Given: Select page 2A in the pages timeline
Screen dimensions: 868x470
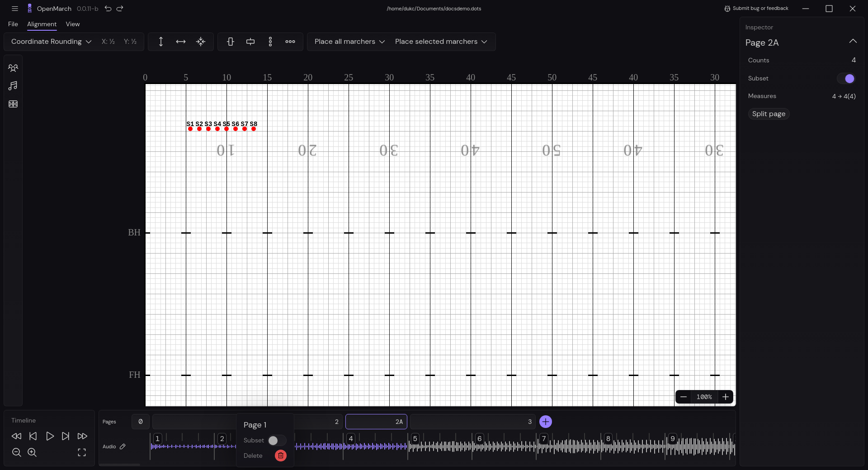Looking at the screenshot, I should pos(376,422).
